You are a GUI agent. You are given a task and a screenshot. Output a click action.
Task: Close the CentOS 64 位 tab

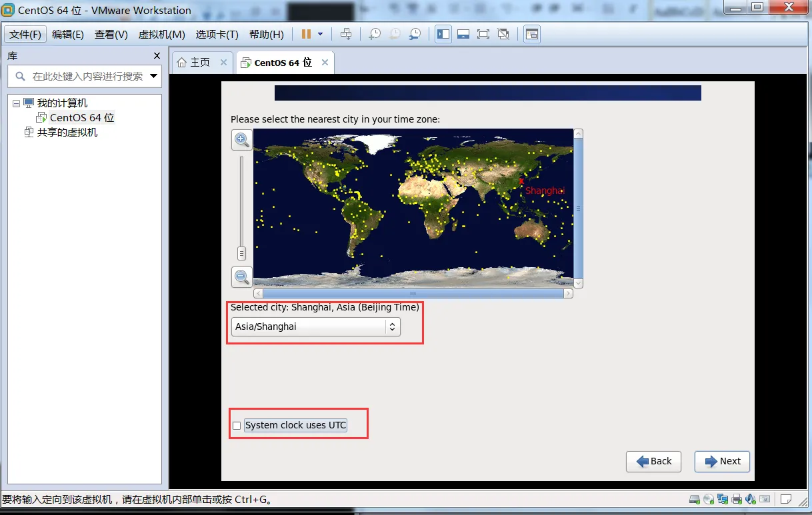click(x=325, y=63)
